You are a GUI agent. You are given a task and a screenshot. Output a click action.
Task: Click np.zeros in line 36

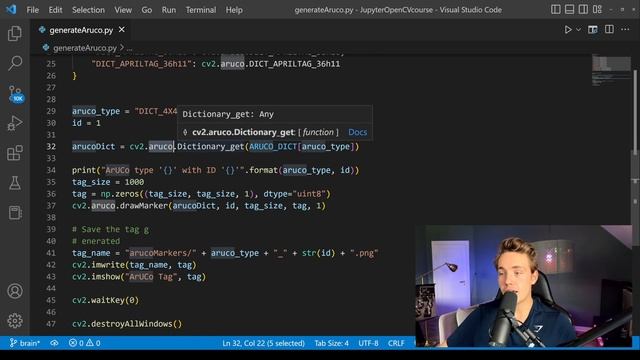coord(120,194)
